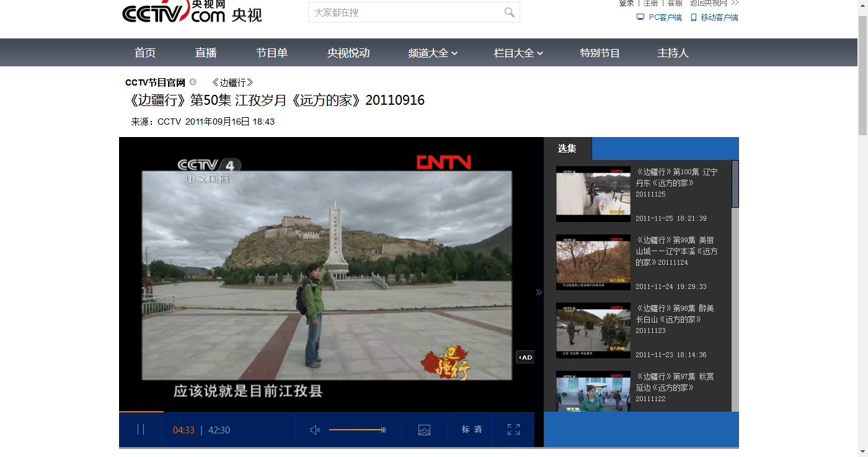This screenshot has width=868, height=457.
Task: Collapse the AD panel with ◂AD toggle
Action: pos(525,357)
